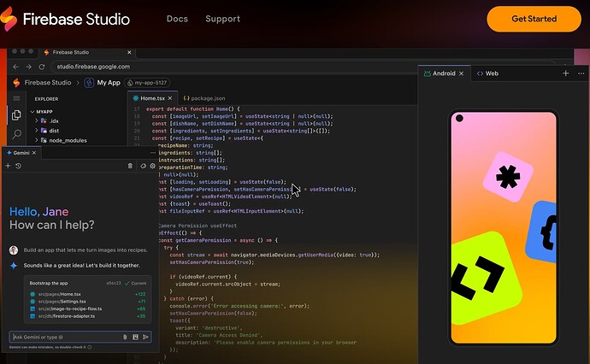Open the Search icon in activity bar
Image resolution: width=590 pixels, height=364 pixels.
click(16, 134)
